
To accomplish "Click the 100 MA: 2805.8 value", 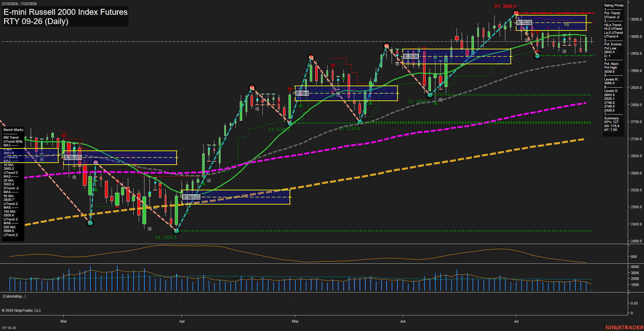I will pos(9,213).
